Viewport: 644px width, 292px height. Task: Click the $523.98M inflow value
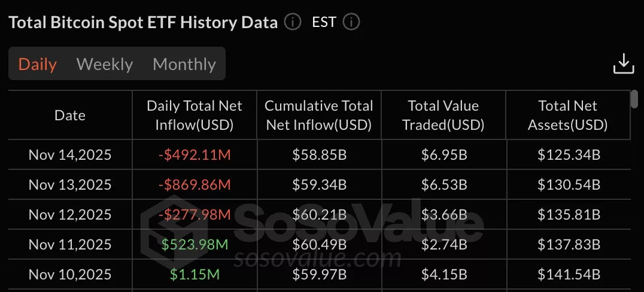coord(195,244)
